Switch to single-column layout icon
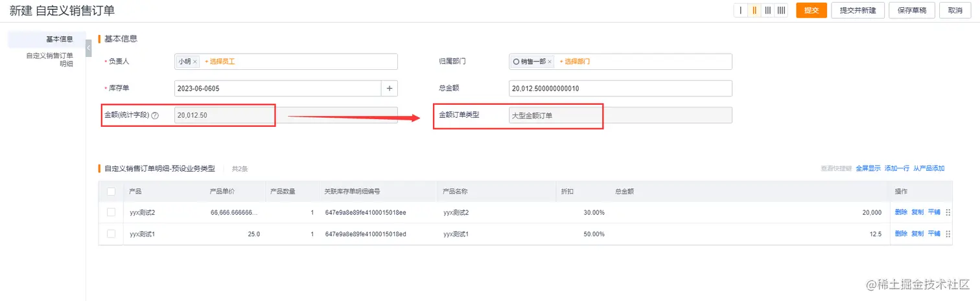This screenshot has width=980, height=301. coord(740,10)
